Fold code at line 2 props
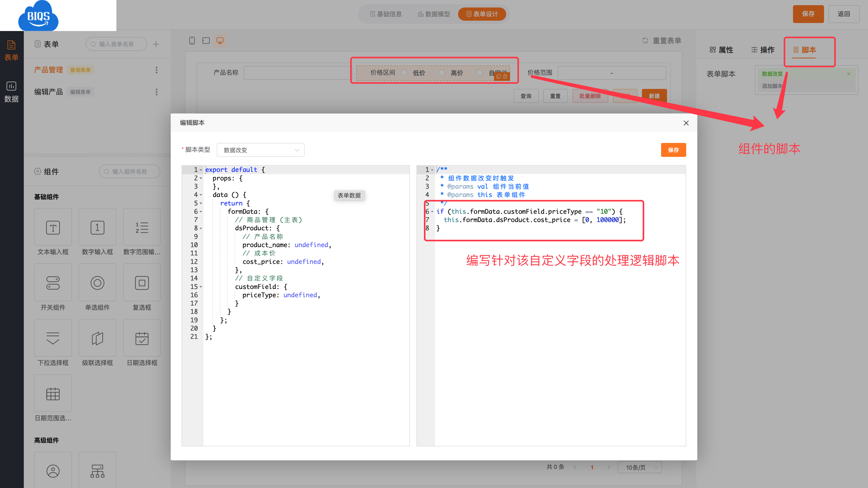 201,178
